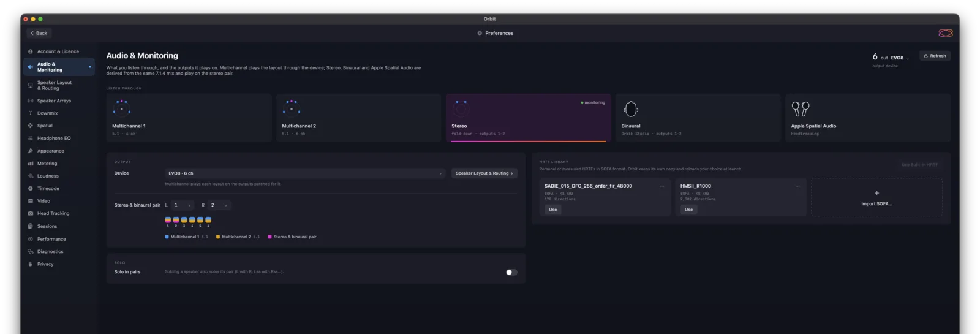
Task: Select the Multichannel 1 listen-through card
Action: coord(189,118)
